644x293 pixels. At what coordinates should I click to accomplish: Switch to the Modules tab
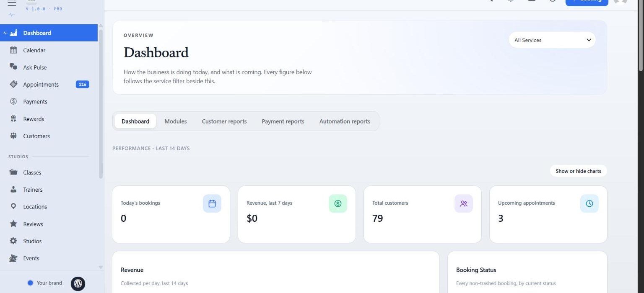pos(176,121)
